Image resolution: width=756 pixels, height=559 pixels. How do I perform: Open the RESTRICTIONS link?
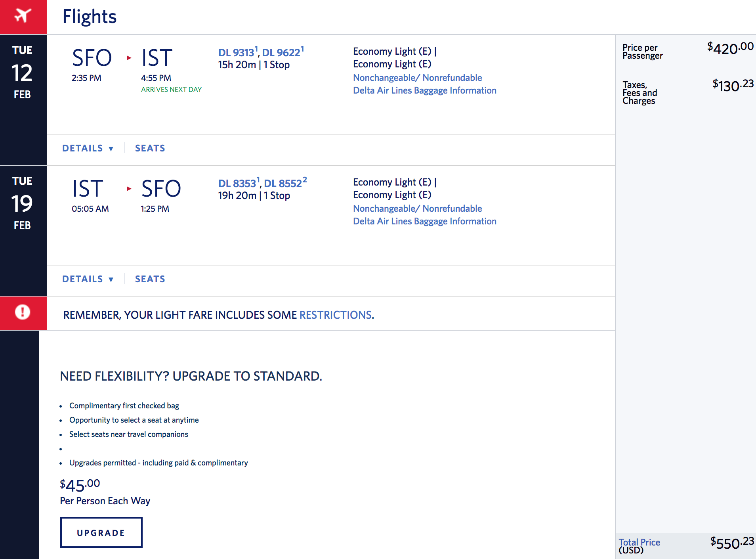tap(336, 315)
